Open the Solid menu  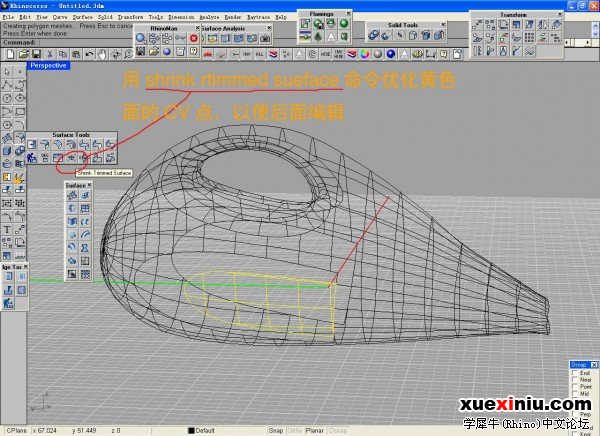[x=105, y=17]
